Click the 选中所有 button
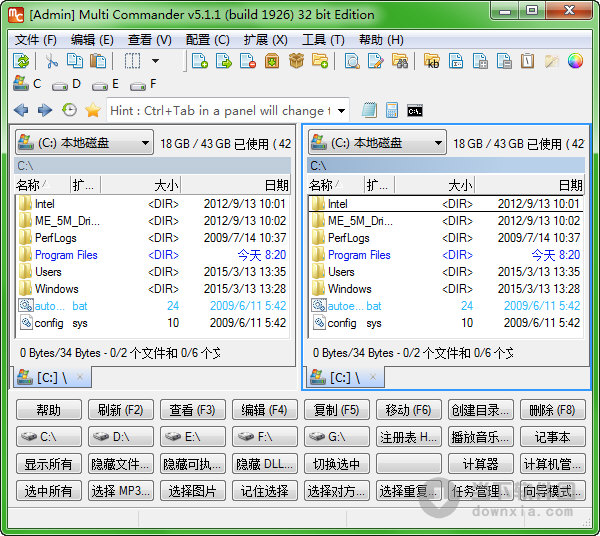 tap(49, 490)
